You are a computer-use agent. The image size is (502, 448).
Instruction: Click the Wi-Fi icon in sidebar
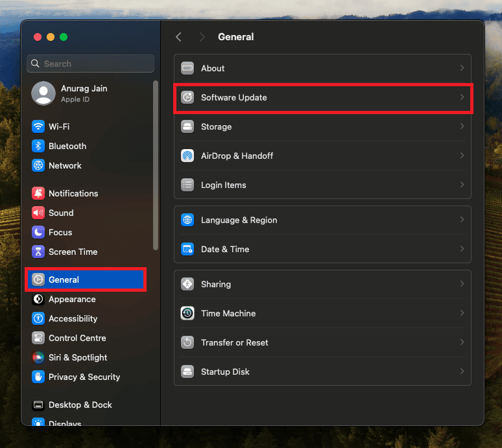[x=38, y=126]
